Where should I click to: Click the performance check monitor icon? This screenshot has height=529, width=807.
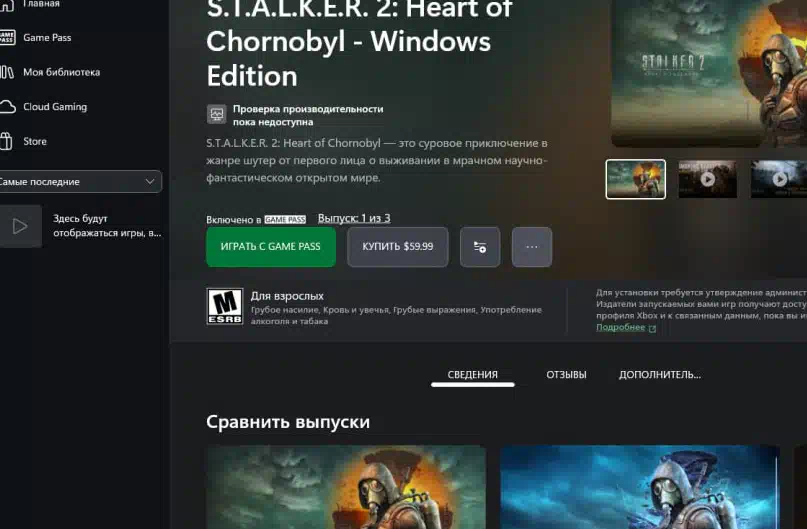217,114
